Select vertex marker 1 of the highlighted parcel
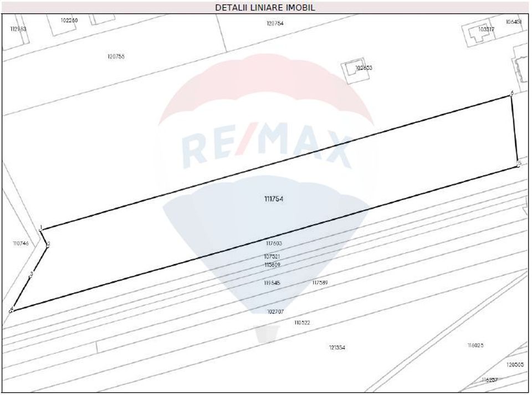Viewport: 532px width, 395px height. coord(40,228)
